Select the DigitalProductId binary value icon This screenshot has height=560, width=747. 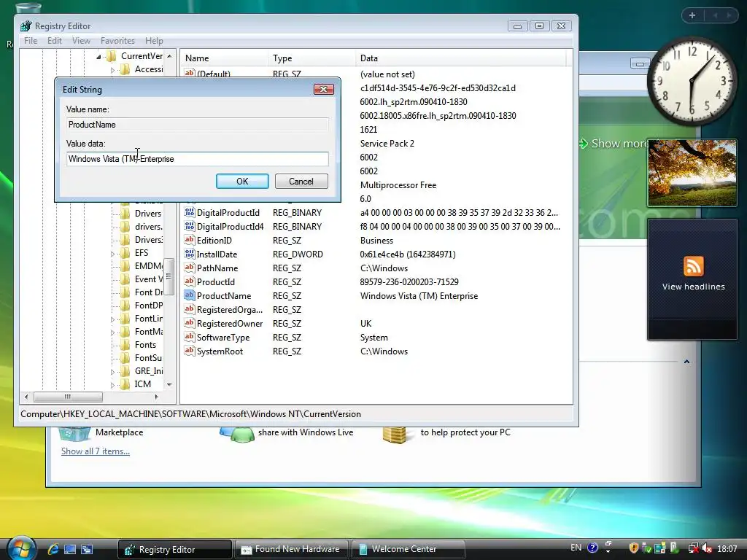(x=190, y=213)
